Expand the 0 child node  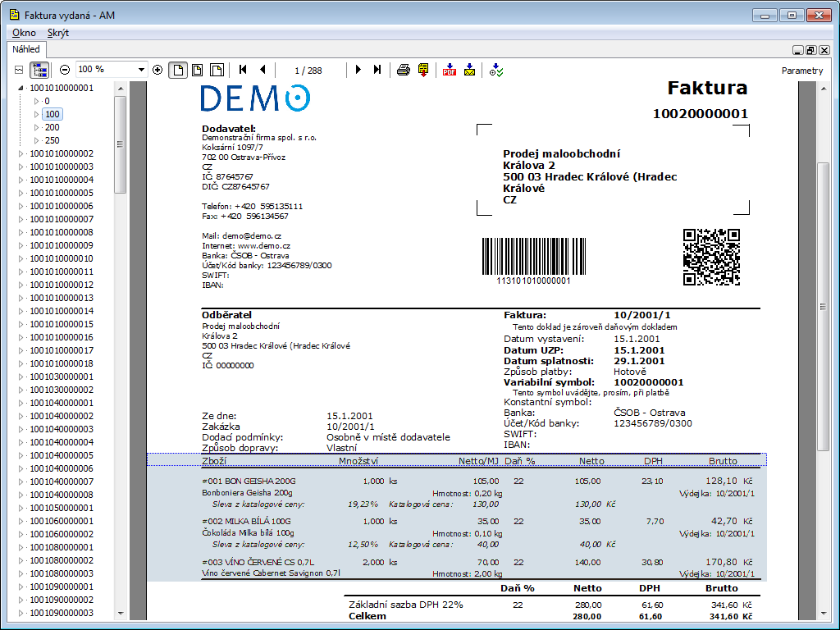click(x=36, y=101)
